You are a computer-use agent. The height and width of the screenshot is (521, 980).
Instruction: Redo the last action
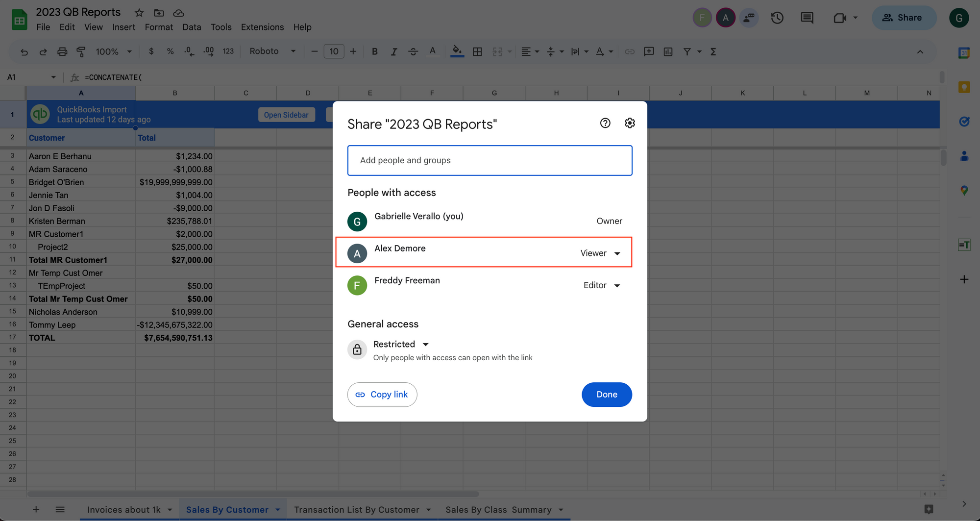point(43,51)
